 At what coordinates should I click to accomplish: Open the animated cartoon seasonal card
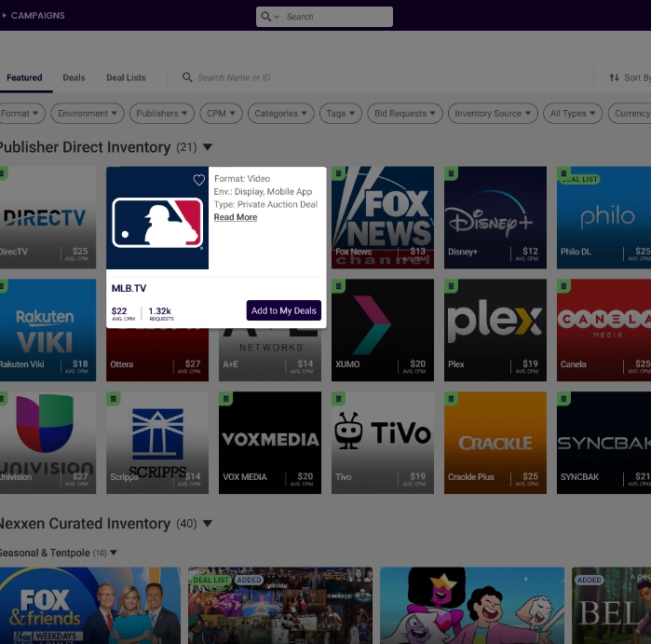point(472,606)
